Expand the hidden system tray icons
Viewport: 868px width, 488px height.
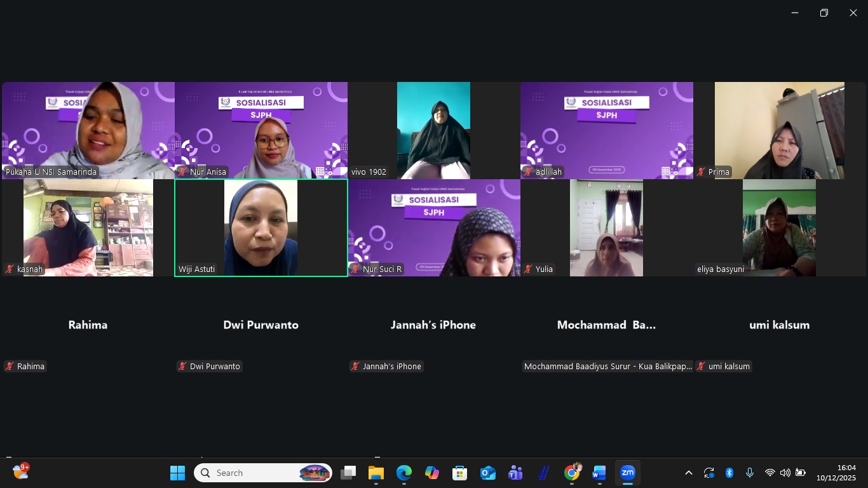point(688,473)
